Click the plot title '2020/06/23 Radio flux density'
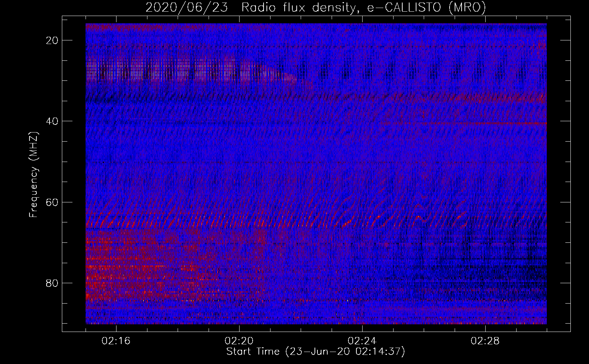 coord(316,7)
